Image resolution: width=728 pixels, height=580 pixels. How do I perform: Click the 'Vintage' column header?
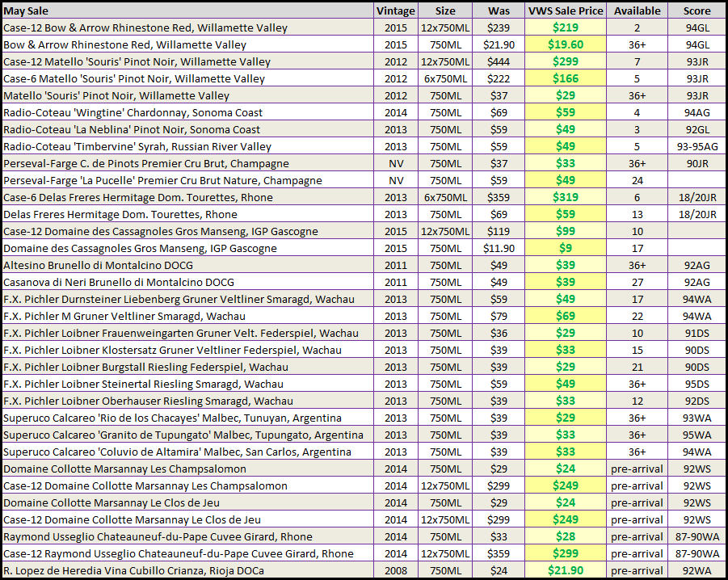396,11
